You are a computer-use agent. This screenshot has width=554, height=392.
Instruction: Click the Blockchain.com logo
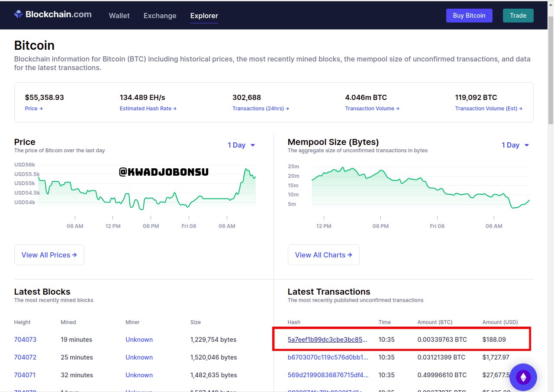point(53,15)
